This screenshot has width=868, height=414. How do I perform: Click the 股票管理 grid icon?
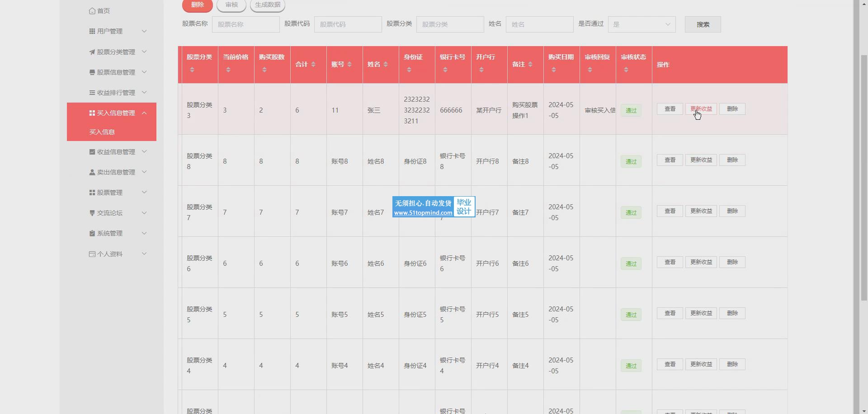click(92, 193)
